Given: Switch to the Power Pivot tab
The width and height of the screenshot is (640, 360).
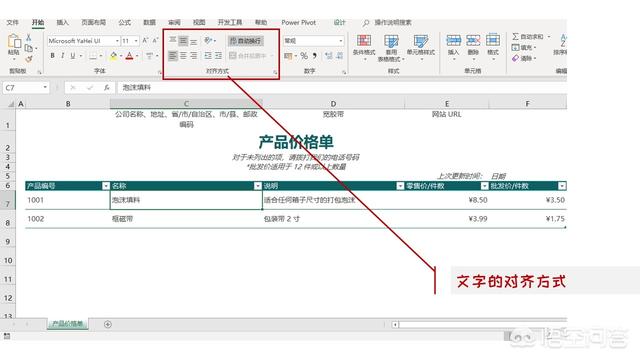Looking at the screenshot, I should pyautogui.click(x=298, y=22).
